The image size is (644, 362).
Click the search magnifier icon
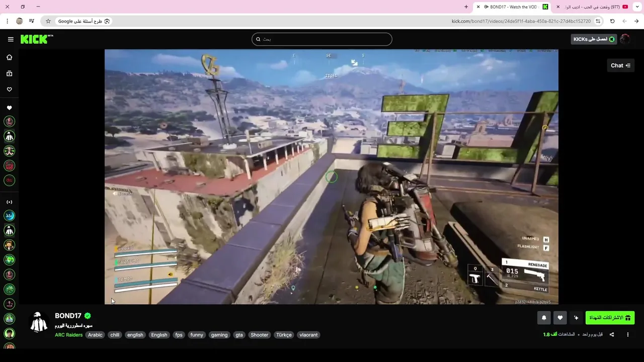[258, 39]
